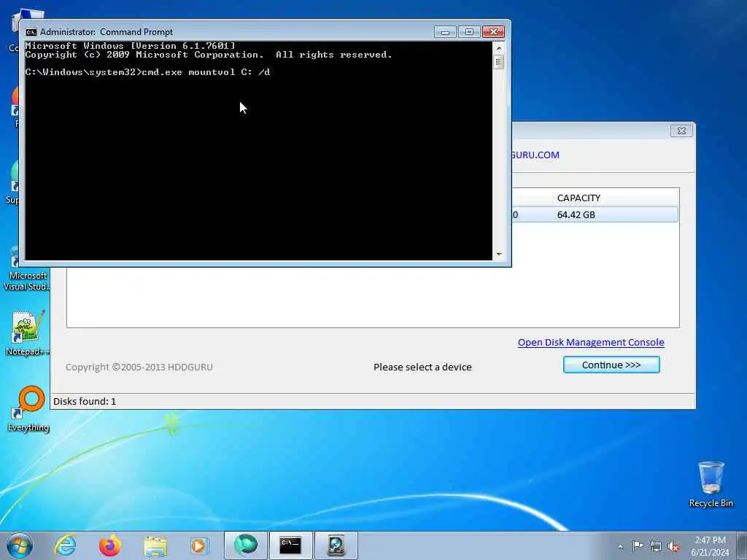The width and height of the screenshot is (747, 560).
Task: Open the taskbar clock showing 2:47 PM
Action: pos(710,546)
